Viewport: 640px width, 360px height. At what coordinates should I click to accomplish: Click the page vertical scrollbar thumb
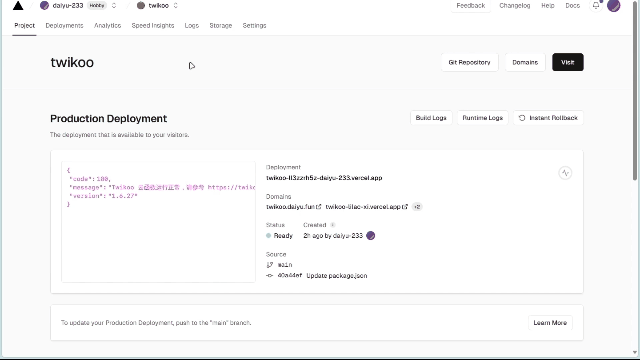tap(635, 90)
